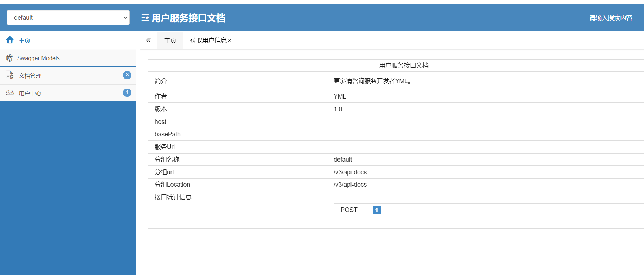
Task: Open the 主页 sidebar item
Action: (68, 40)
